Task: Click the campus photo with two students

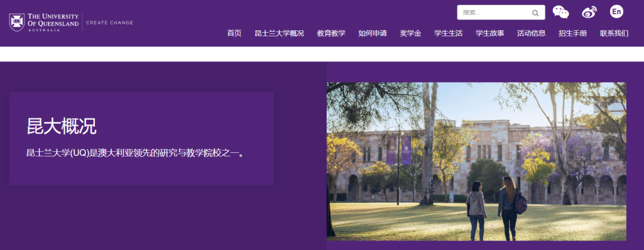Action: click(x=476, y=161)
